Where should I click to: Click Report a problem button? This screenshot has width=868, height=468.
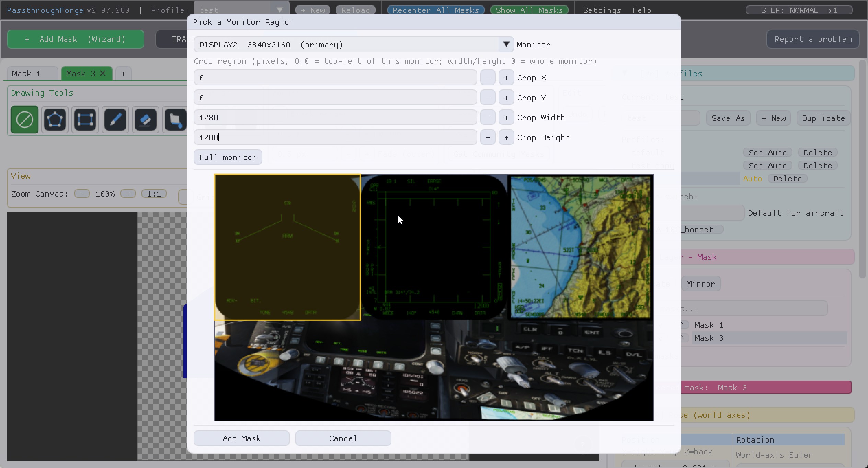tap(813, 39)
